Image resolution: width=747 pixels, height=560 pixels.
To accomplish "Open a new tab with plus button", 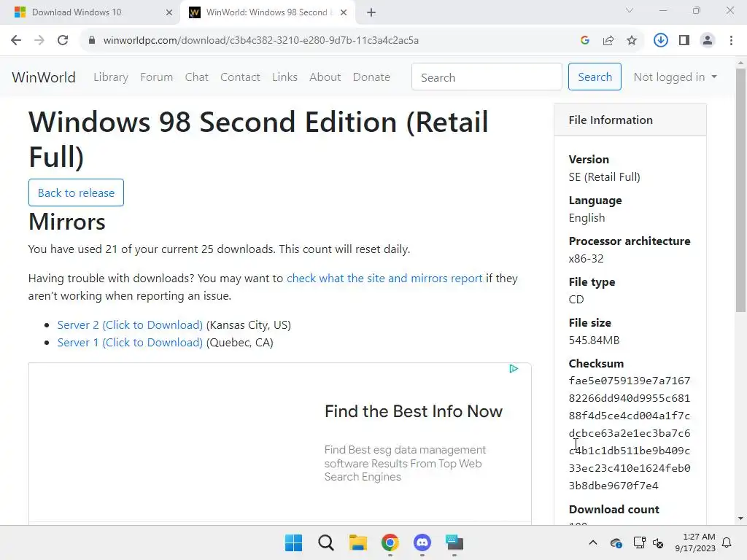I will (x=371, y=12).
